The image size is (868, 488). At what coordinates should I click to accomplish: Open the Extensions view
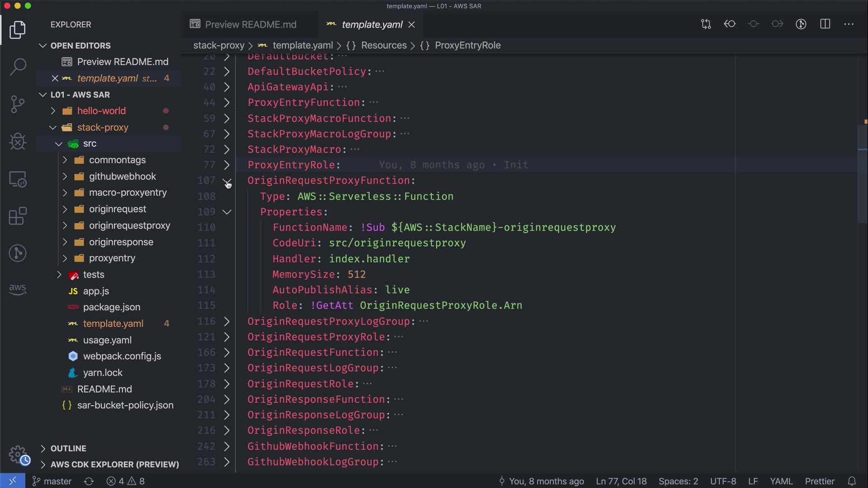tap(18, 216)
